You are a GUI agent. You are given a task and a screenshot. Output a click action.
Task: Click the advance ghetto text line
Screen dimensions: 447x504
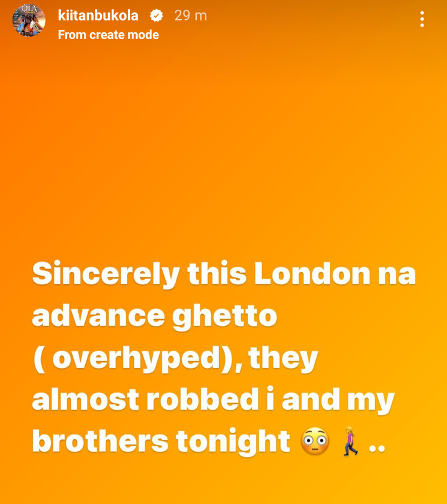[155, 317]
